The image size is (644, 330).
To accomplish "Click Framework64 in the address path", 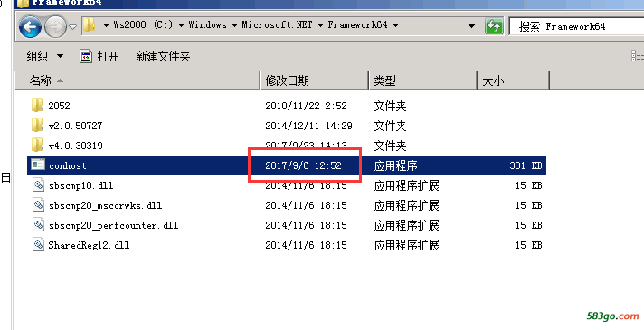I will point(357,25).
